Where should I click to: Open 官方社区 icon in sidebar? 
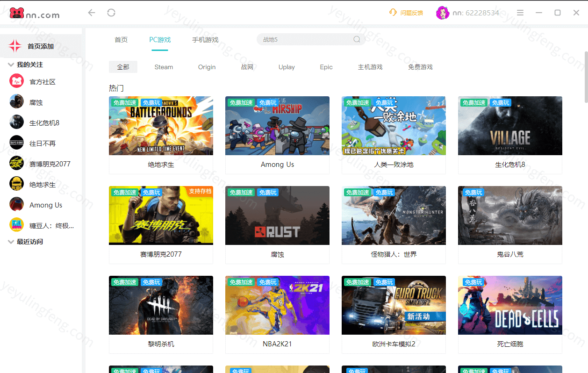[17, 82]
